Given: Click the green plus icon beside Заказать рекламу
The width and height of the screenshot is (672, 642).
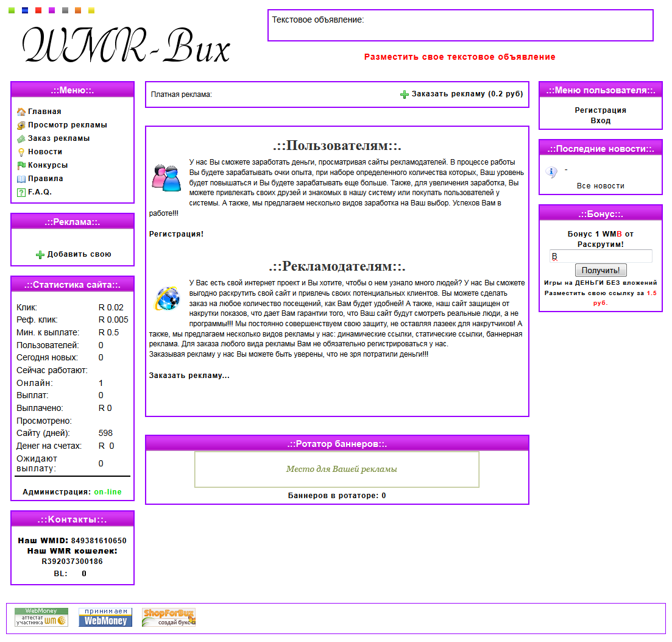Looking at the screenshot, I should (x=404, y=95).
